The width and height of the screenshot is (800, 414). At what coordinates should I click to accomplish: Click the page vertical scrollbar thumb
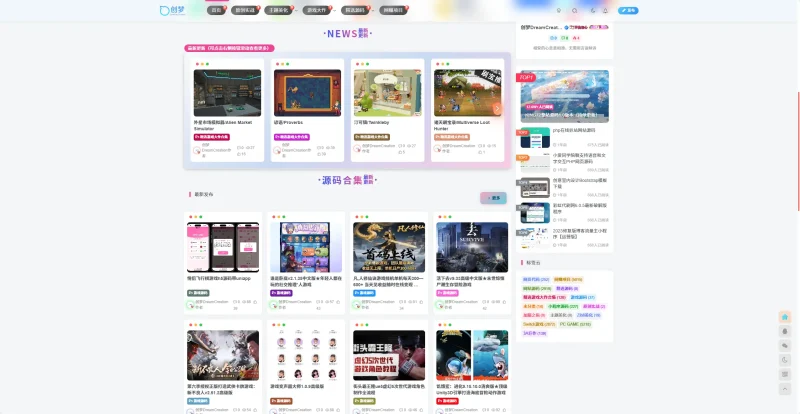click(798, 152)
